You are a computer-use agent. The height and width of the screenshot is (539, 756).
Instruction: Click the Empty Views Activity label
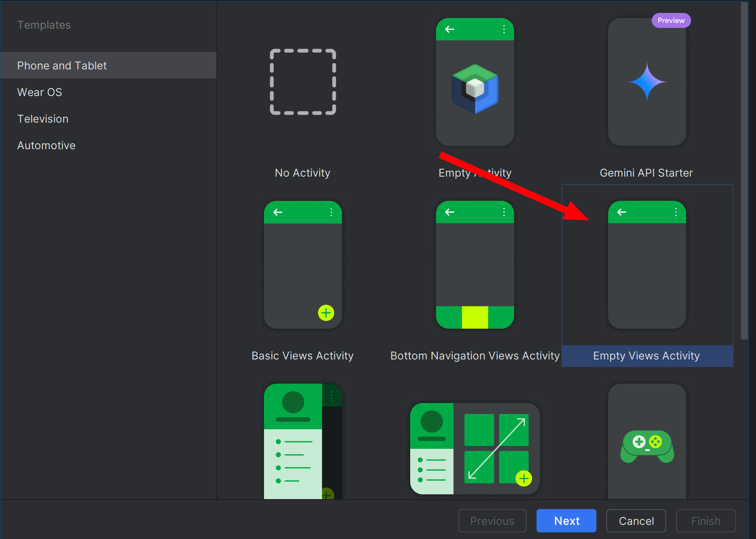(647, 356)
